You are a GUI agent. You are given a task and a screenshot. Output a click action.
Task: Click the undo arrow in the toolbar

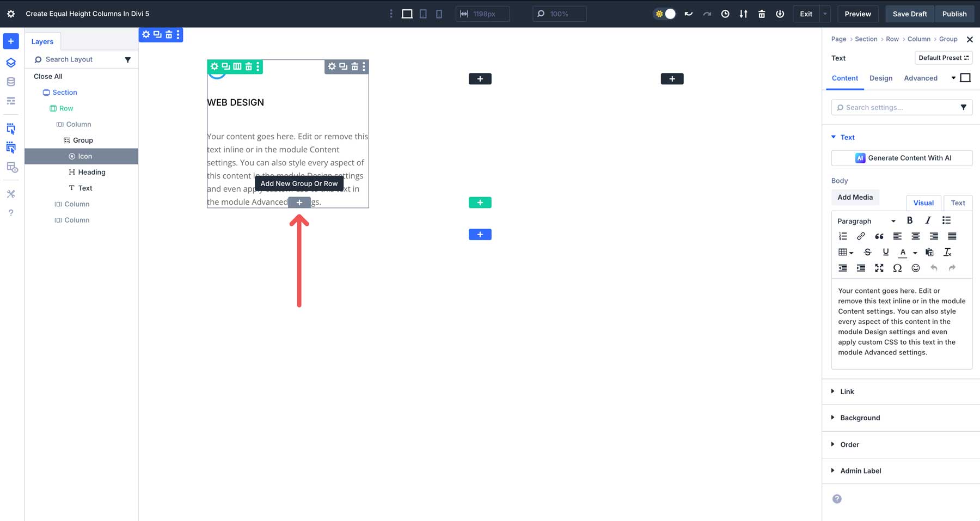(688, 14)
